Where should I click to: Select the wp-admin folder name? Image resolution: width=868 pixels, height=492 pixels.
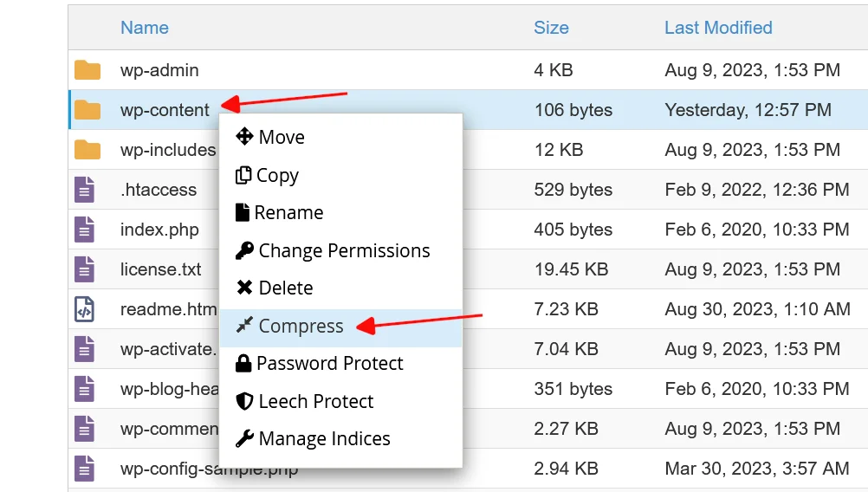coord(159,70)
